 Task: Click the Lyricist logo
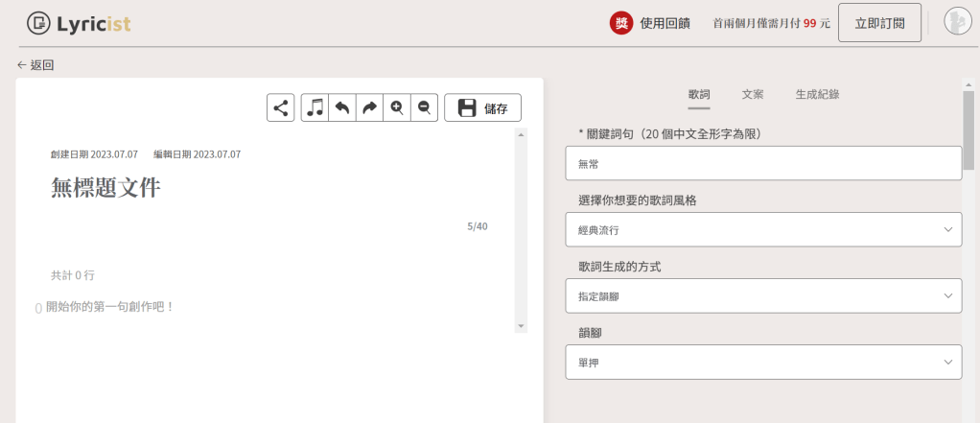pyautogui.click(x=80, y=23)
